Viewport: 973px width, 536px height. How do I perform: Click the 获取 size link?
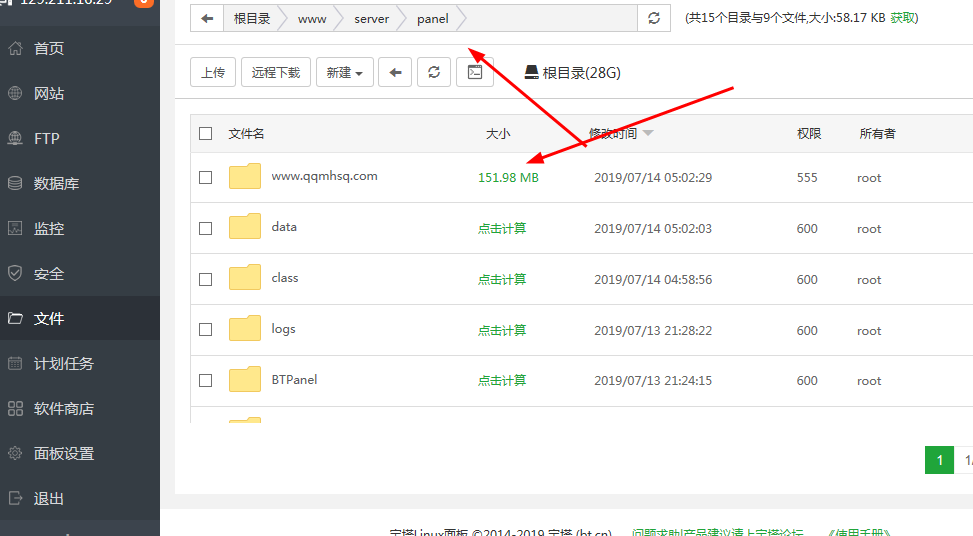click(x=902, y=18)
